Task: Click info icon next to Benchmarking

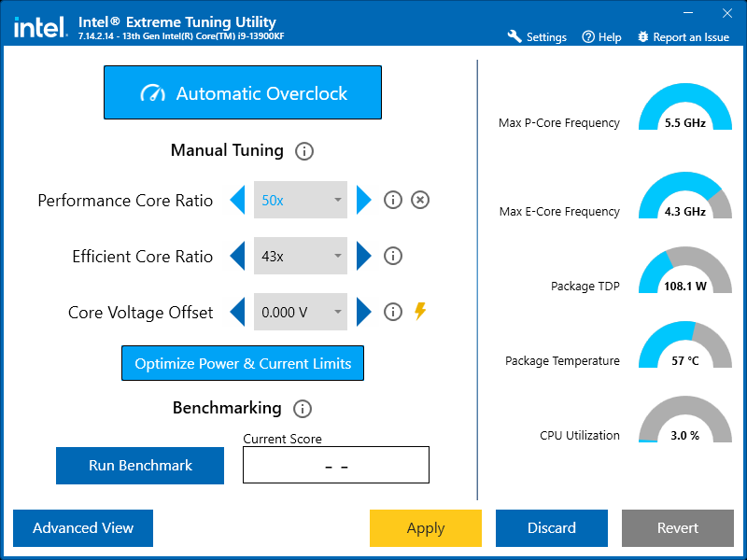Action: (302, 409)
